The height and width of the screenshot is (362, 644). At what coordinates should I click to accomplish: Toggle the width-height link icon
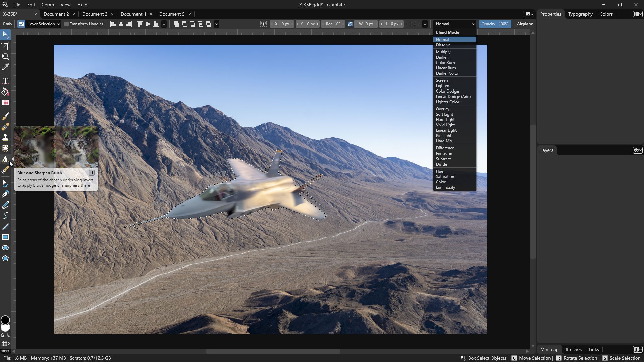350,24
